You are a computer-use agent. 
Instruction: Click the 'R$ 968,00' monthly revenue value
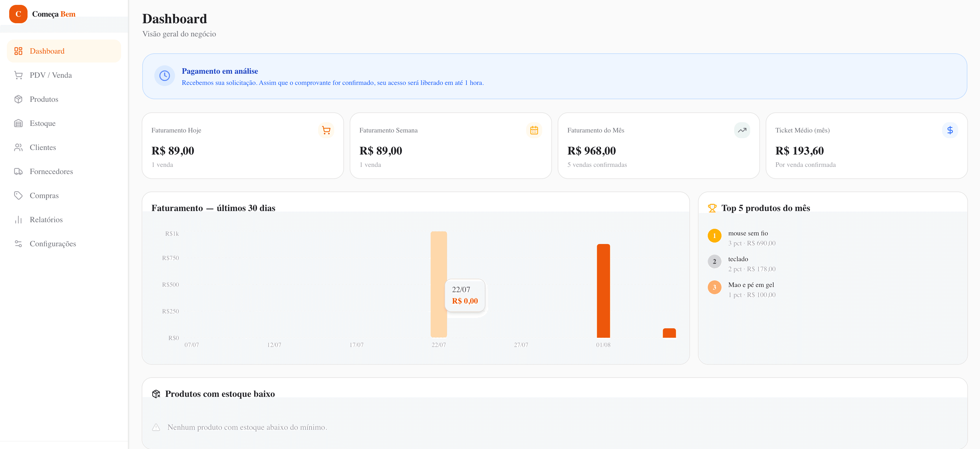point(592,151)
